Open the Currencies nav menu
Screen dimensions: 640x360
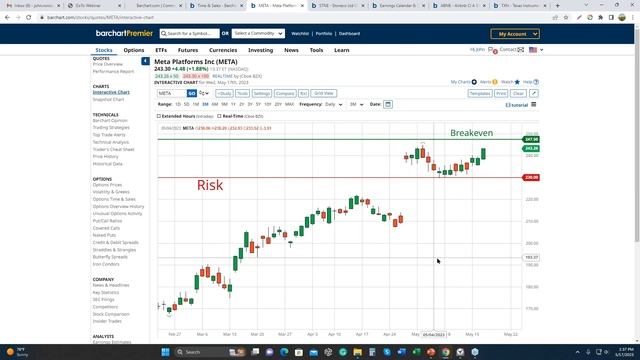223,50
